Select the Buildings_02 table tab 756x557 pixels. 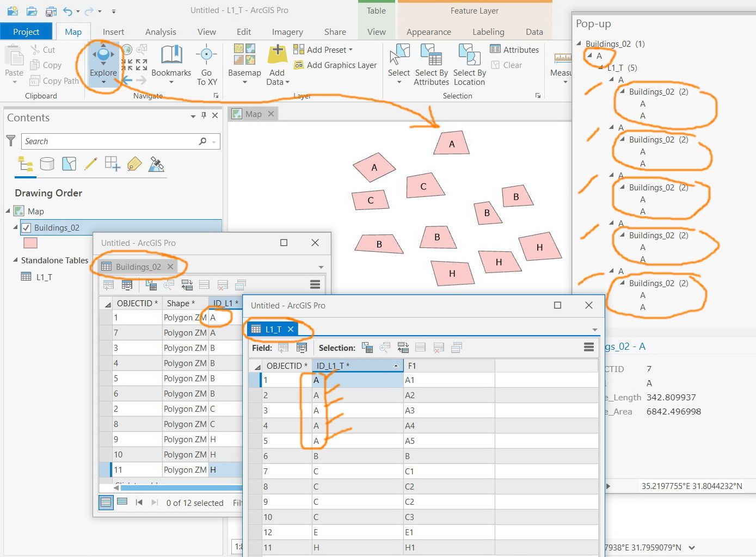pyautogui.click(x=138, y=267)
